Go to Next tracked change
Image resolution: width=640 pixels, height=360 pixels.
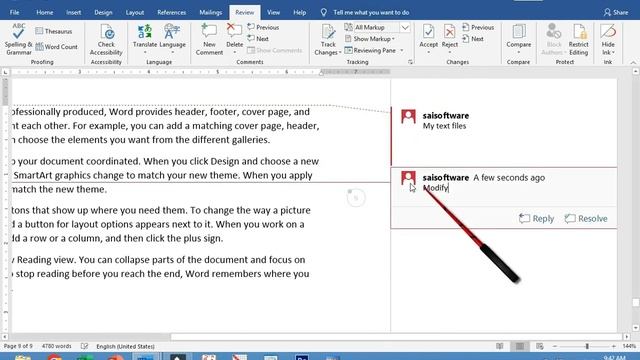click(473, 39)
